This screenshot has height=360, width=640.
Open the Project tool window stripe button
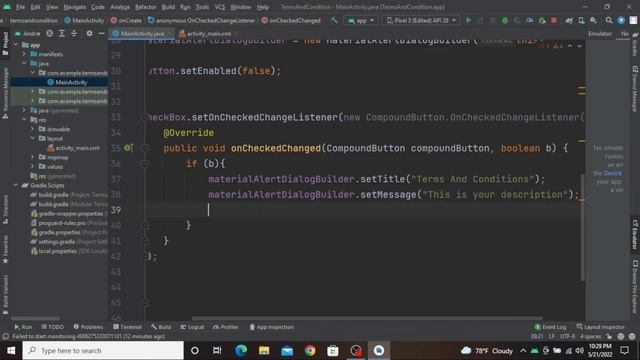[x=5, y=44]
